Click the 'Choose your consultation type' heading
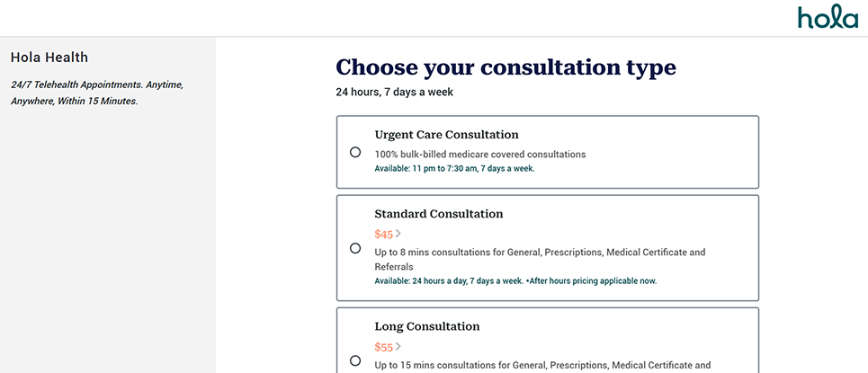Image resolution: width=868 pixels, height=373 pixels. (x=506, y=67)
